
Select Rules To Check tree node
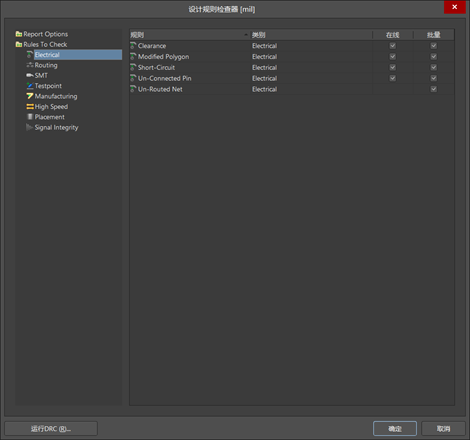(x=45, y=44)
